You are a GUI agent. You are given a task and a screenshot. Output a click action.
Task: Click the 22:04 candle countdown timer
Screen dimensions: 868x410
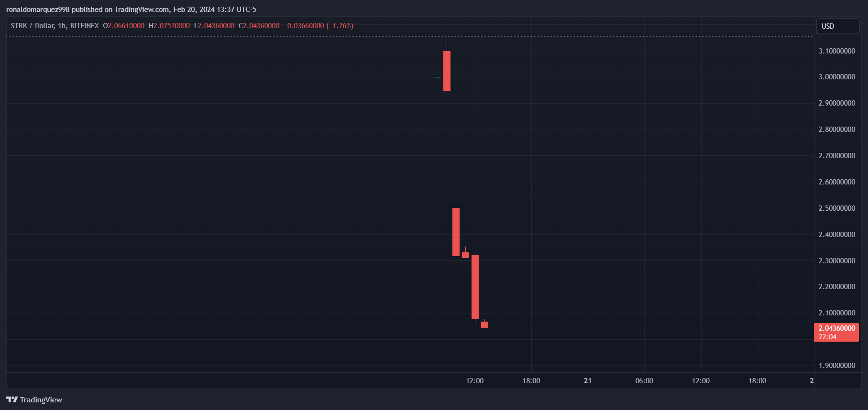click(x=827, y=337)
